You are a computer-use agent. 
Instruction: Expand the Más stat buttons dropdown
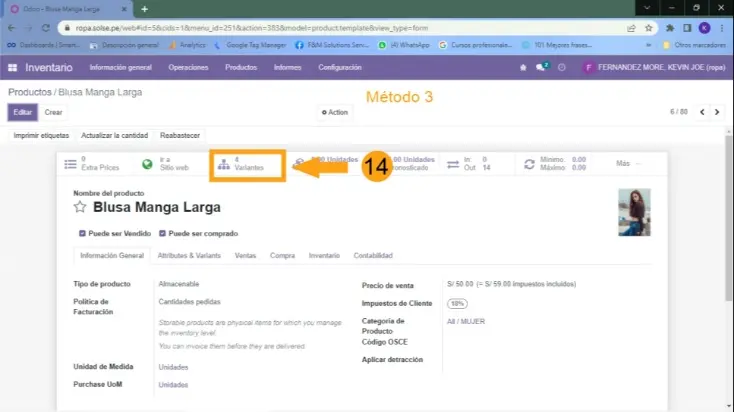point(626,163)
